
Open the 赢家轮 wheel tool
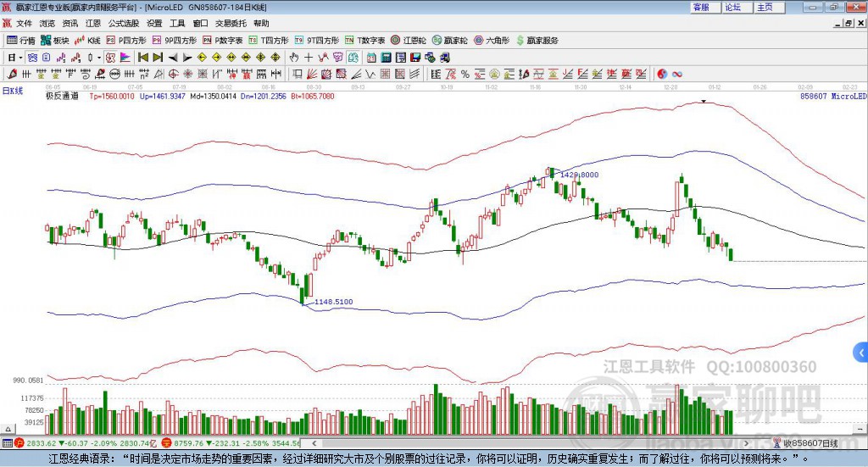click(x=449, y=41)
